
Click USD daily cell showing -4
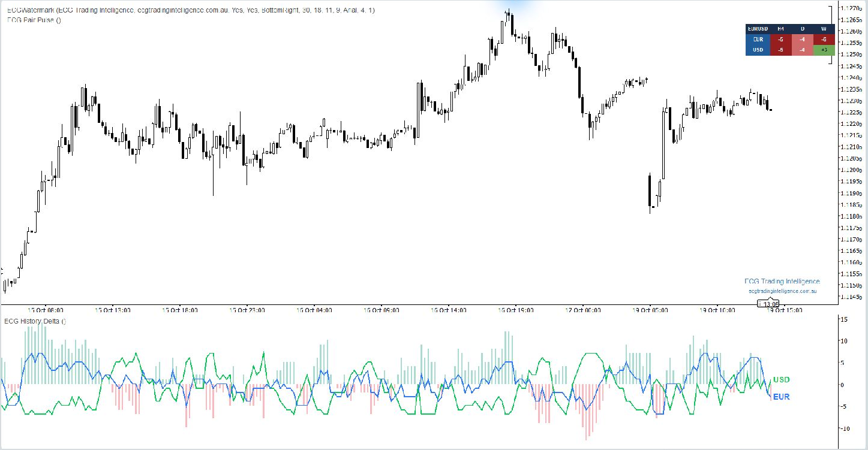[x=802, y=50]
